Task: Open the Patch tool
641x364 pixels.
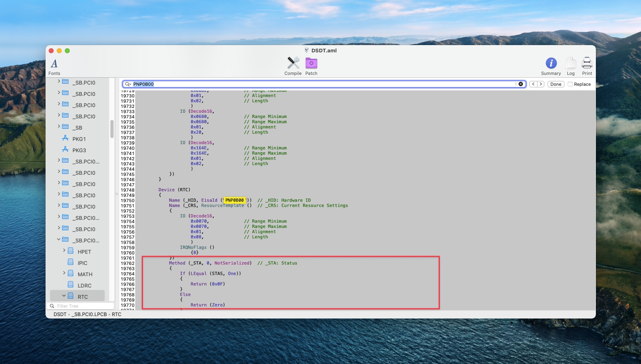Action: tap(311, 63)
